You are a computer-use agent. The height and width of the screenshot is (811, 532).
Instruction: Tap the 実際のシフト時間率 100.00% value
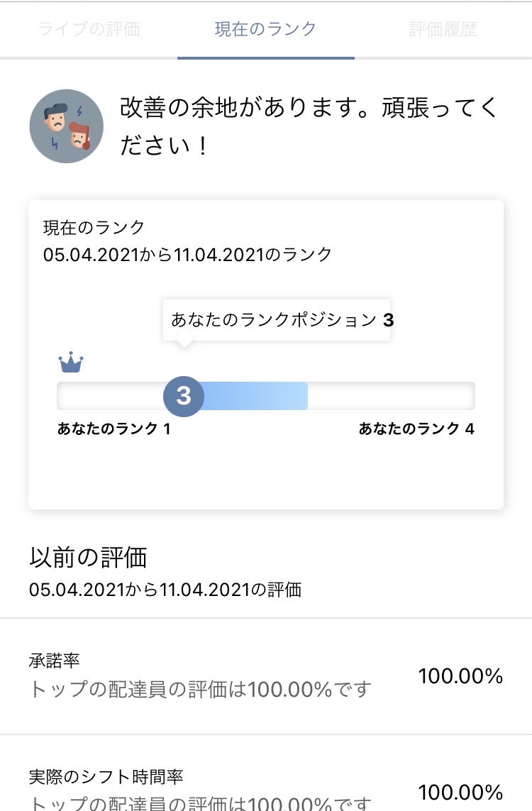[x=460, y=792]
